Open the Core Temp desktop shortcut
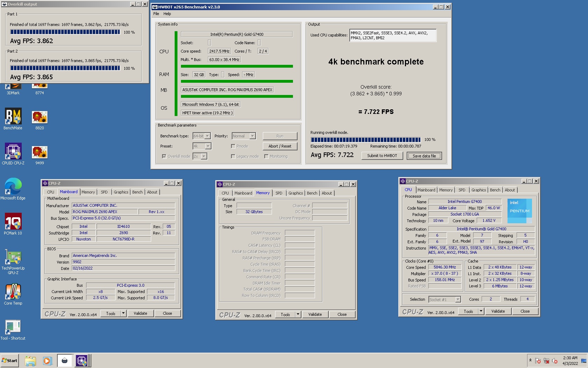Screen dimensions: 588x368 (x=13, y=294)
